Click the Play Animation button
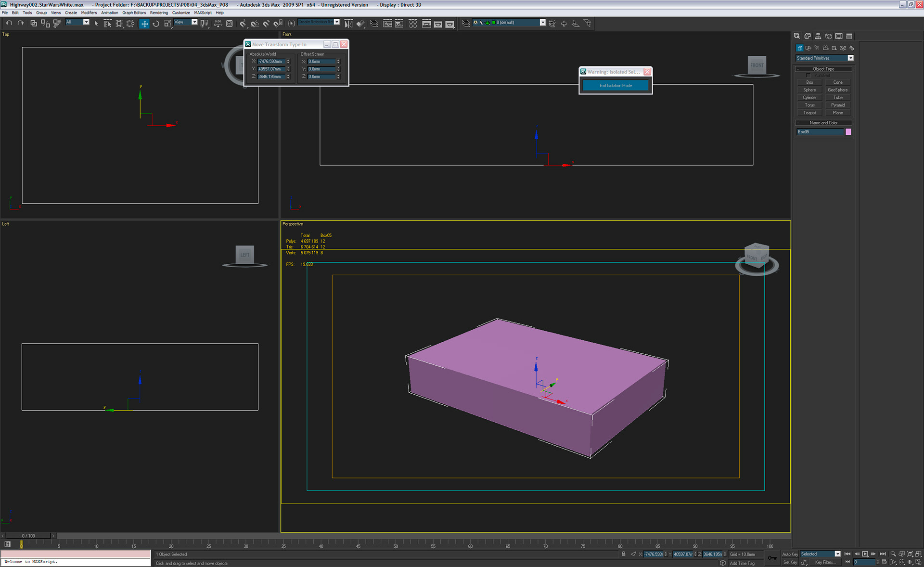Viewport: 924px width, 567px height. click(865, 554)
